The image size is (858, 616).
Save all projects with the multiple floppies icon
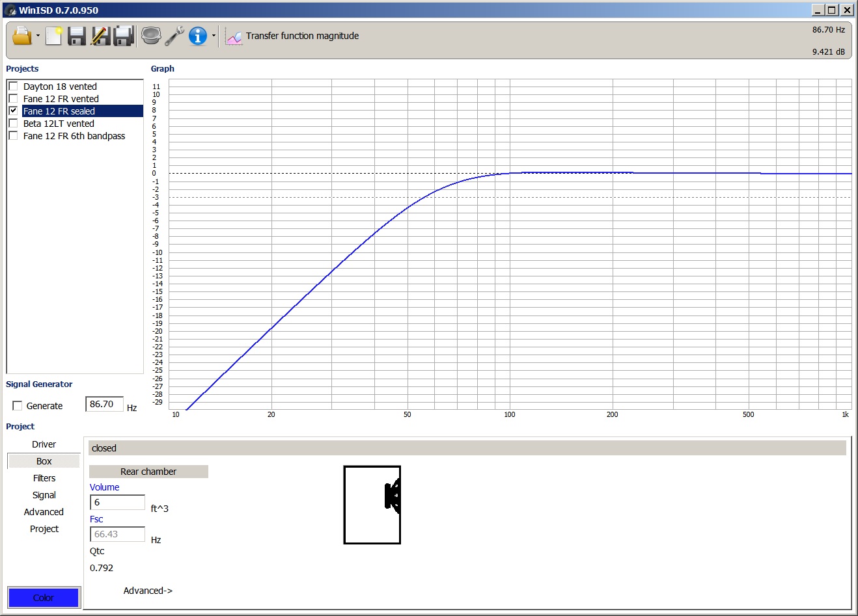(x=124, y=36)
